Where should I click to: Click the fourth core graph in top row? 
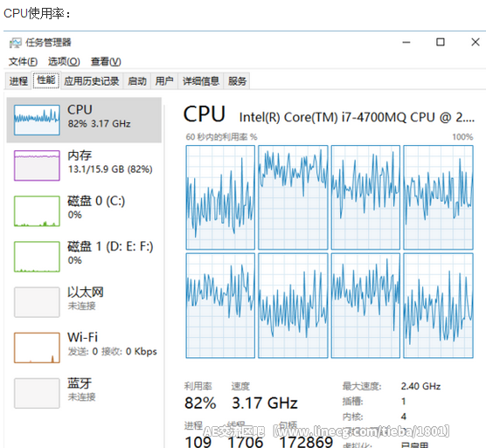coord(438,197)
